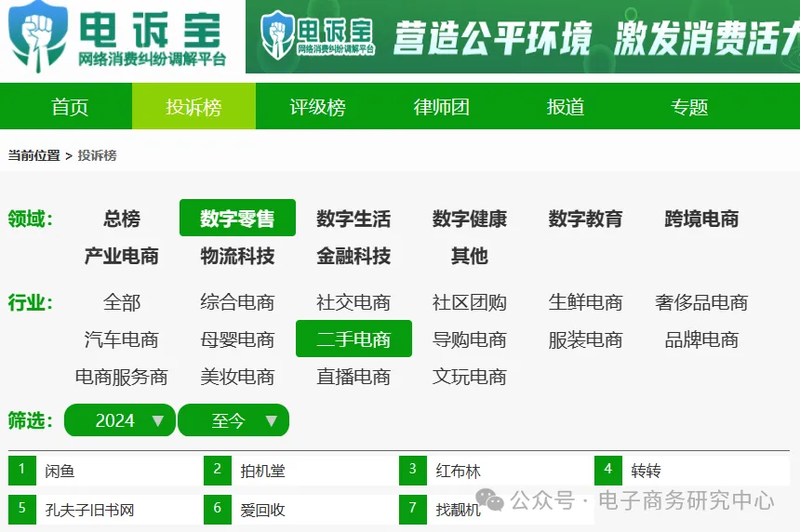Screen dimensions: 800x532
Task: Open rank 6 爱回收 entry
Action: click(x=301, y=510)
